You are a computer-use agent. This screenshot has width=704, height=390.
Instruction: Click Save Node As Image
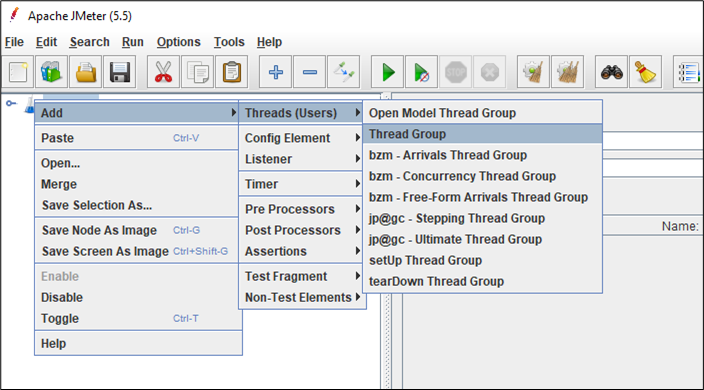136,230
